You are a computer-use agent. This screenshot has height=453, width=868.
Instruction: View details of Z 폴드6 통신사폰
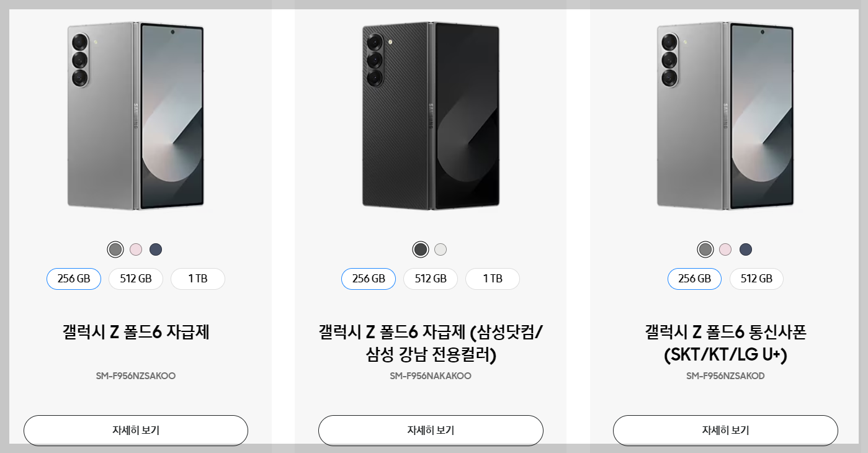click(x=725, y=430)
